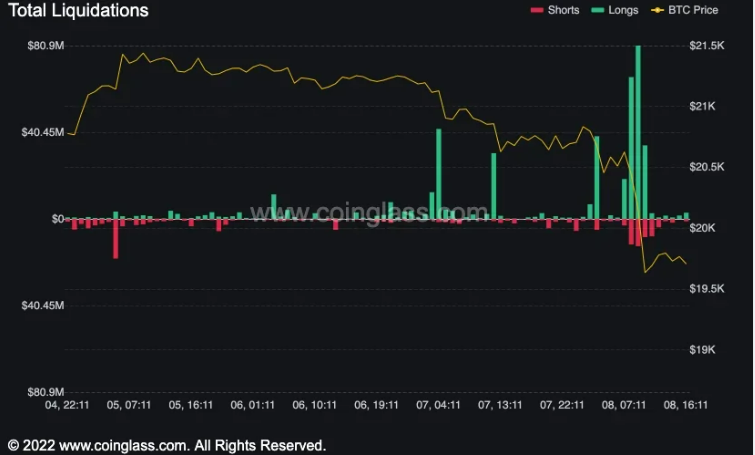Click the 06, 19:11 time label
755x455 pixels.
(377, 405)
